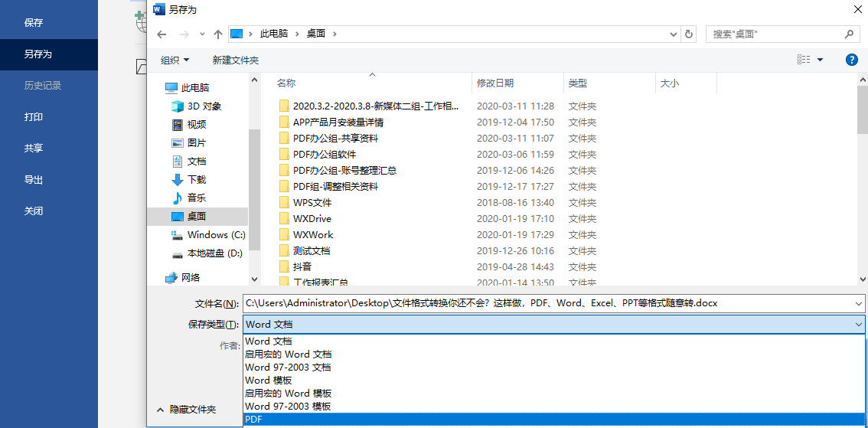Select folder APP产品月安装量详情
Image resolution: width=868 pixels, height=428 pixels.
tap(331, 123)
